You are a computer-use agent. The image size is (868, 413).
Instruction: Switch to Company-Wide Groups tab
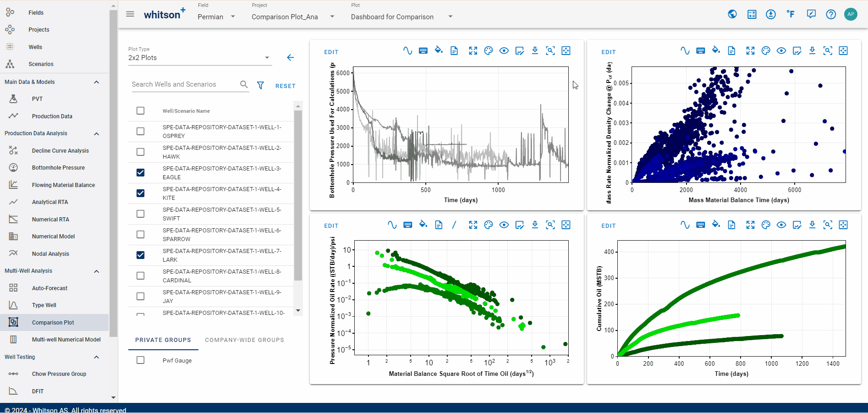[x=244, y=340]
